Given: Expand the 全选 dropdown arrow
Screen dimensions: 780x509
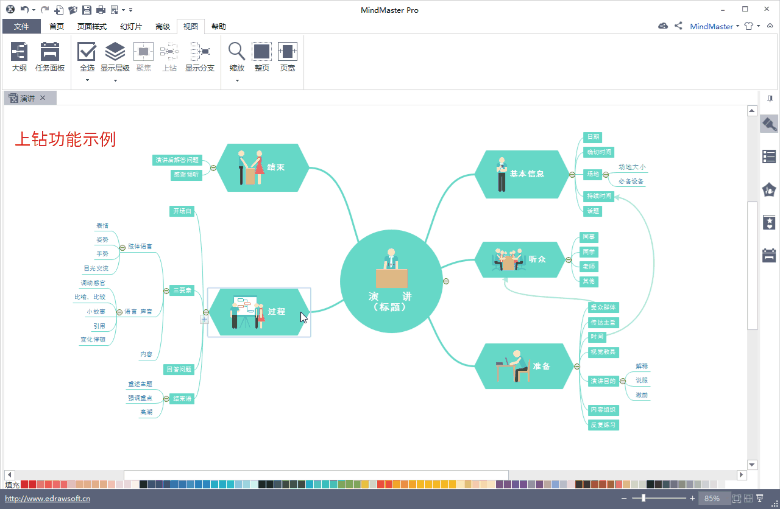Looking at the screenshot, I should (87, 80).
